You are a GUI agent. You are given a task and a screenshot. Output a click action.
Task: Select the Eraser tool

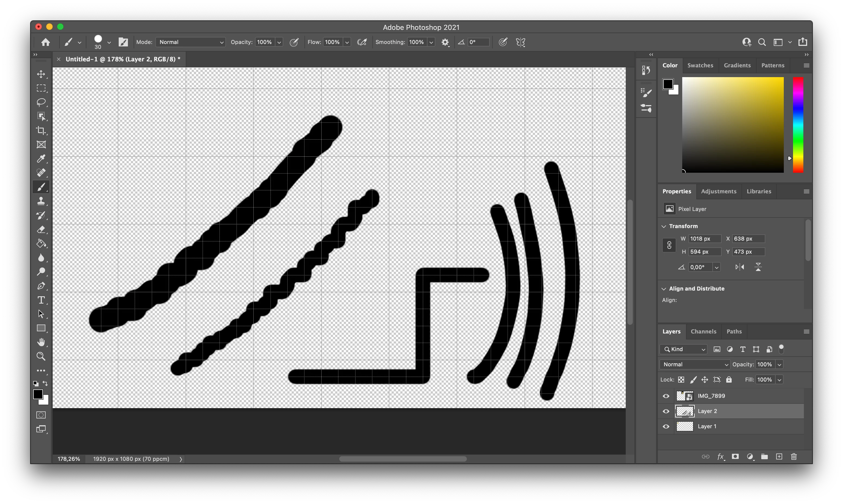click(41, 229)
